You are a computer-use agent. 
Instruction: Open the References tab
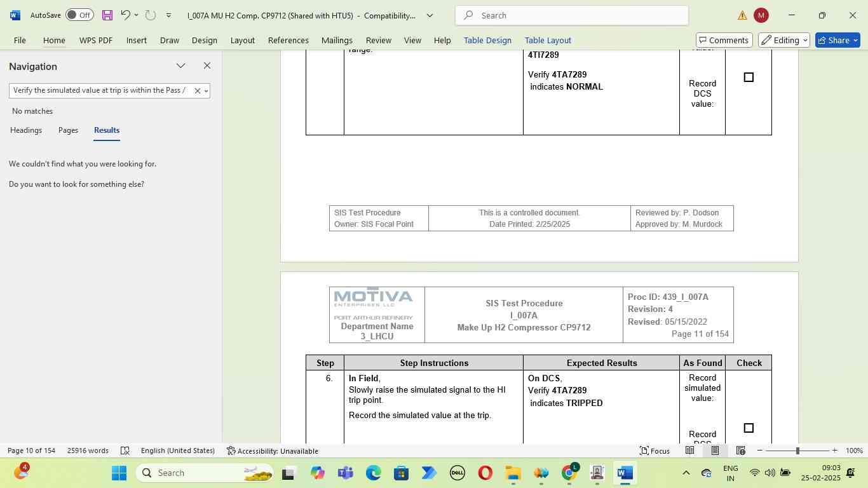288,40
